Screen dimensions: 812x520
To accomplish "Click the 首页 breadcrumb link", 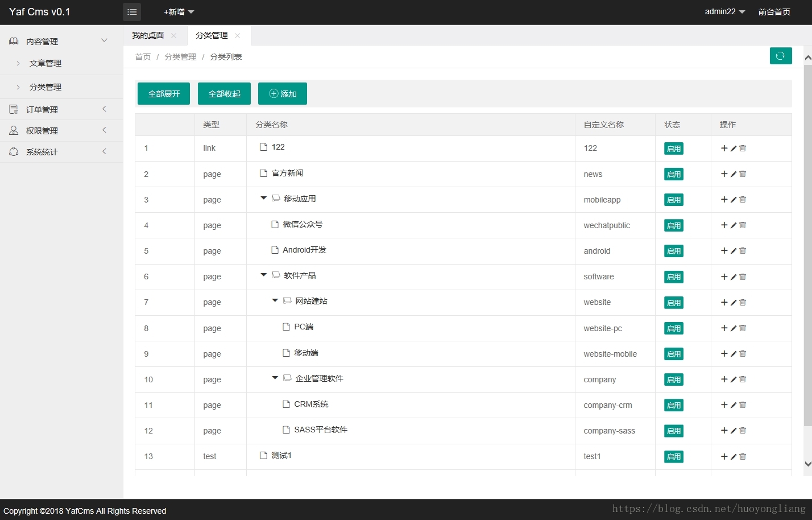I will click(x=143, y=57).
